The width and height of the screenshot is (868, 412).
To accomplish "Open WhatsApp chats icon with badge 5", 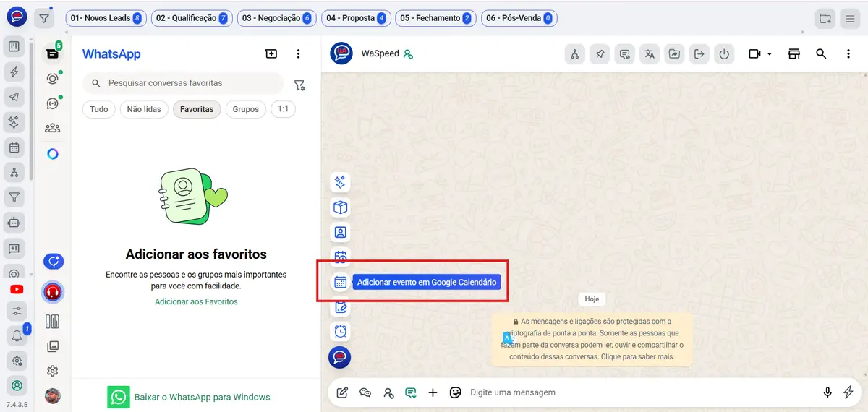I will click(x=52, y=53).
